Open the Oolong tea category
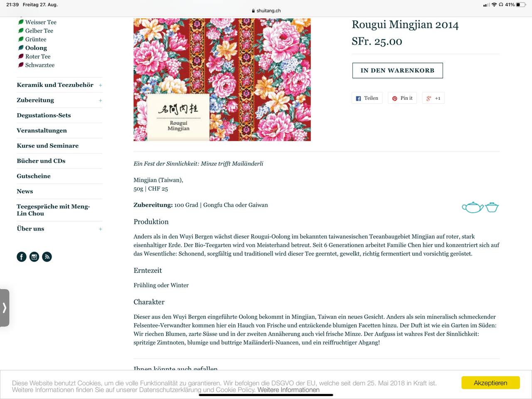 36,48
